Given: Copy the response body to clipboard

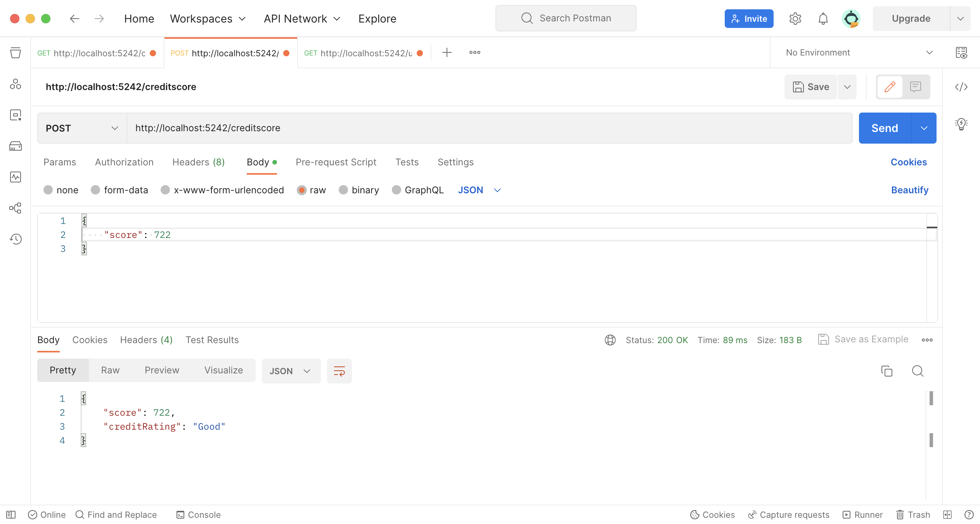Looking at the screenshot, I should [887, 371].
